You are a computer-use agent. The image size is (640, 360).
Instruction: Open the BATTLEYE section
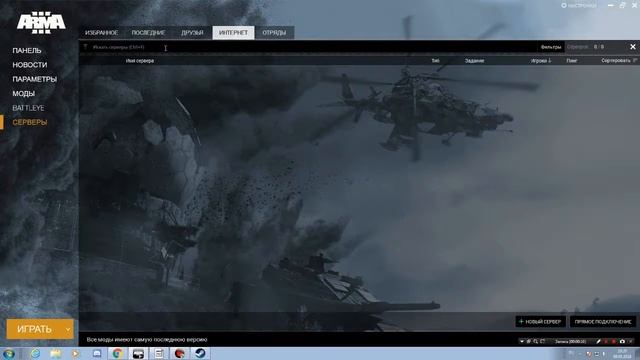pyautogui.click(x=28, y=108)
